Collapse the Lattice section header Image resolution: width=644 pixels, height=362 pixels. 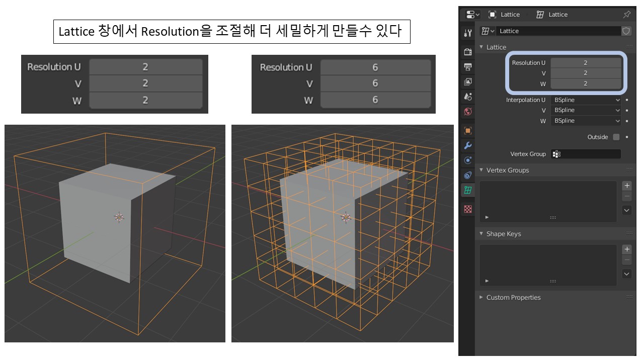point(496,47)
